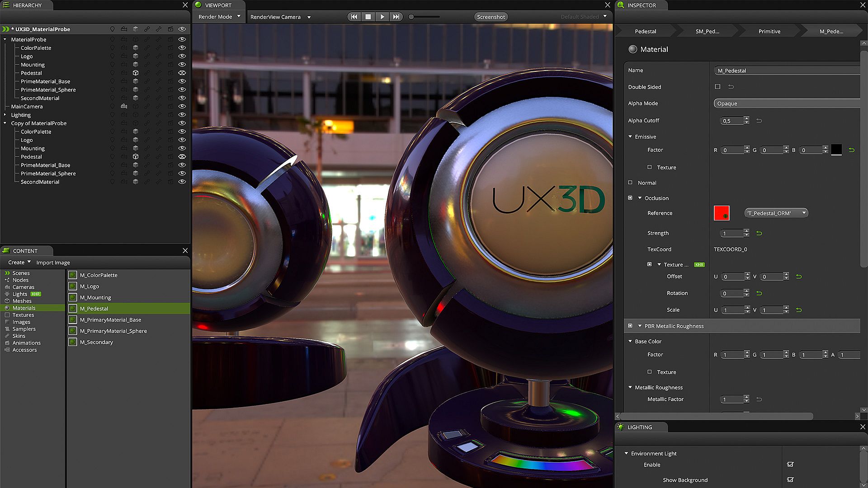
Task: Select Textures in the Content category list
Action: point(23,315)
